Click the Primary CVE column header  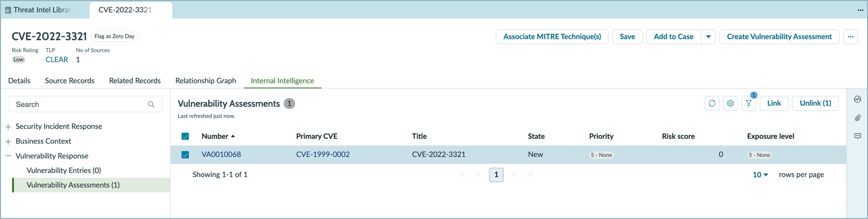click(x=317, y=136)
